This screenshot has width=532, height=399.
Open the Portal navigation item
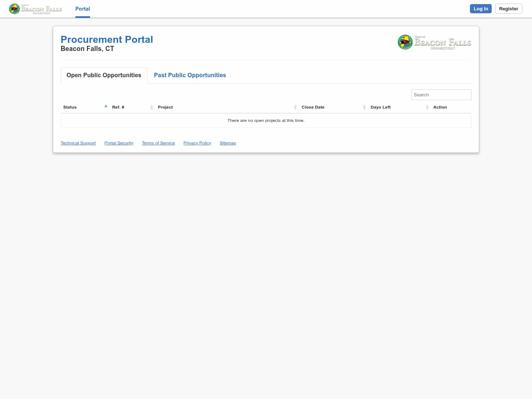click(82, 8)
